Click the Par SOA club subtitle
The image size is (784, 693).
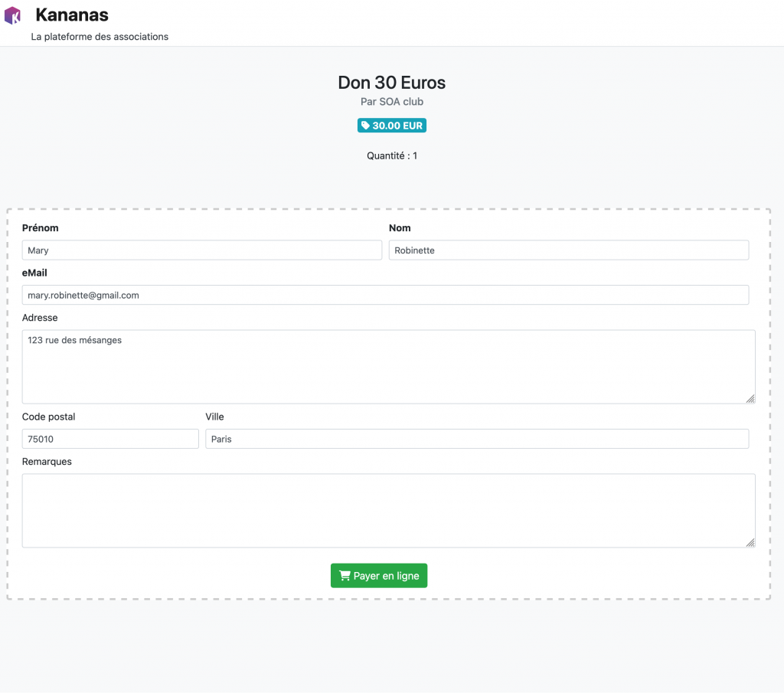click(x=392, y=102)
